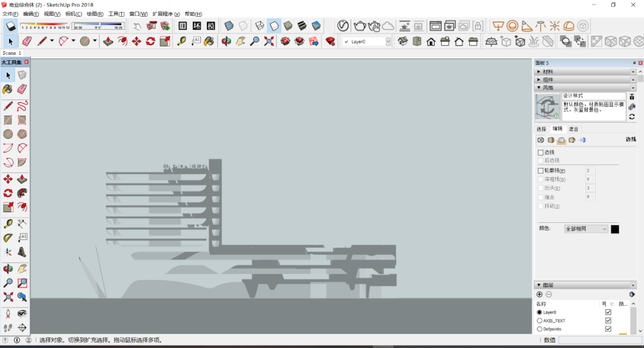Select Shaded With Textures style icon

pyautogui.click(x=302, y=26)
